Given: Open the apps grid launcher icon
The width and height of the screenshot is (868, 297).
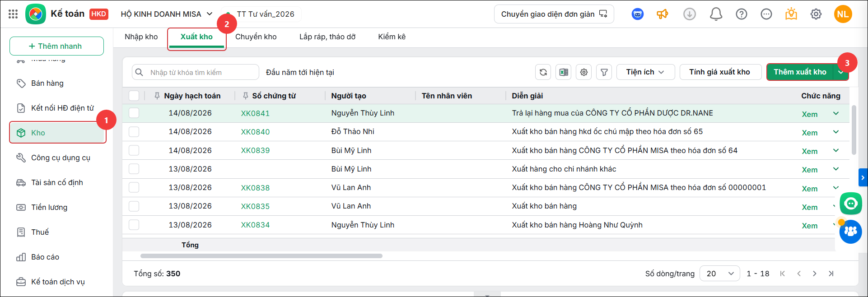Looking at the screenshot, I should (13, 14).
